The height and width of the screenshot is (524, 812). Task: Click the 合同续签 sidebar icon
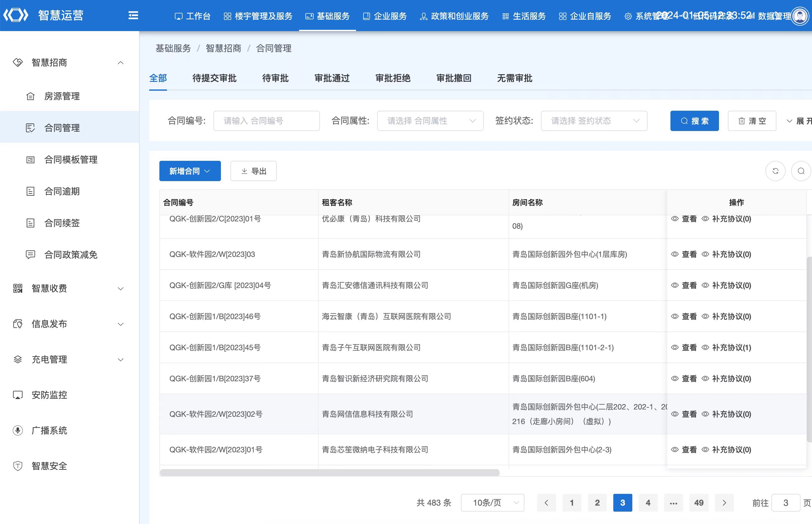[30, 223]
